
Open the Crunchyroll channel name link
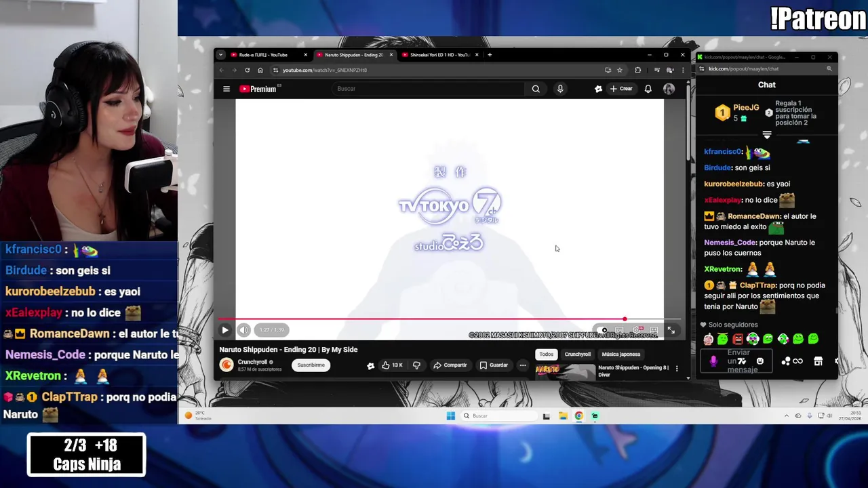pyautogui.click(x=252, y=362)
